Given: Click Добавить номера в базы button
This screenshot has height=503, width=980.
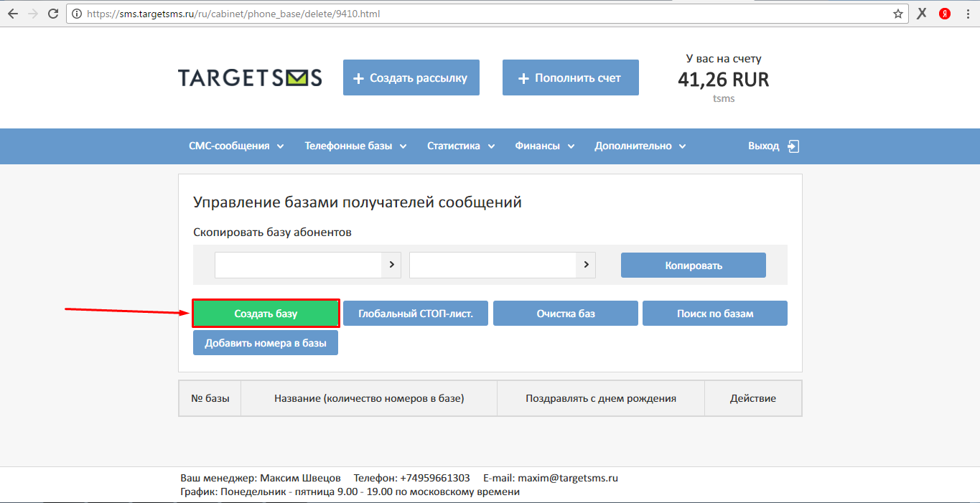Looking at the screenshot, I should click(266, 343).
